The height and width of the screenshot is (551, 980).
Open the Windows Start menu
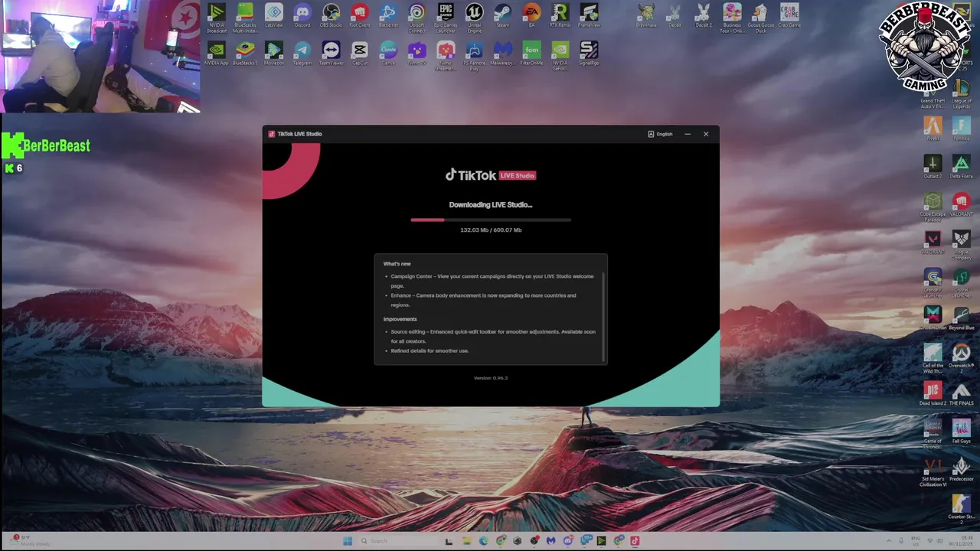pyautogui.click(x=348, y=541)
